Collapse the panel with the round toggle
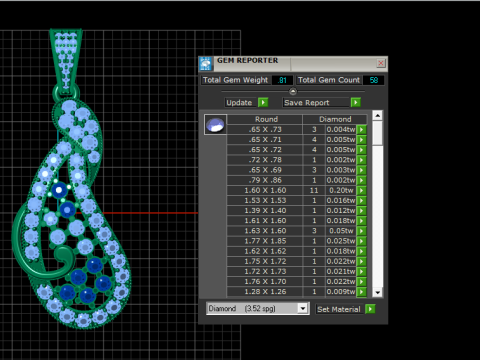The image size is (480, 360). coord(293,91)
